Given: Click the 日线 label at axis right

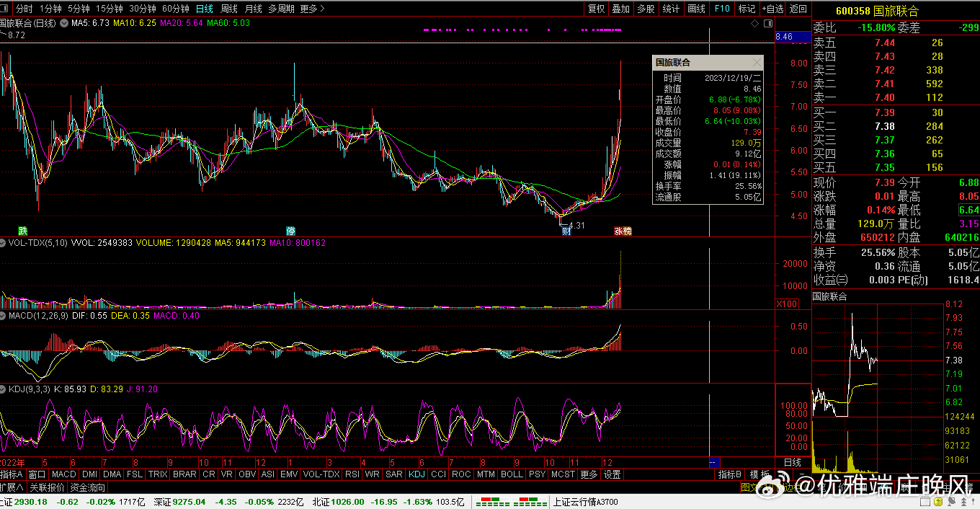Looking at the screenshot, I should tap(793, 462).
